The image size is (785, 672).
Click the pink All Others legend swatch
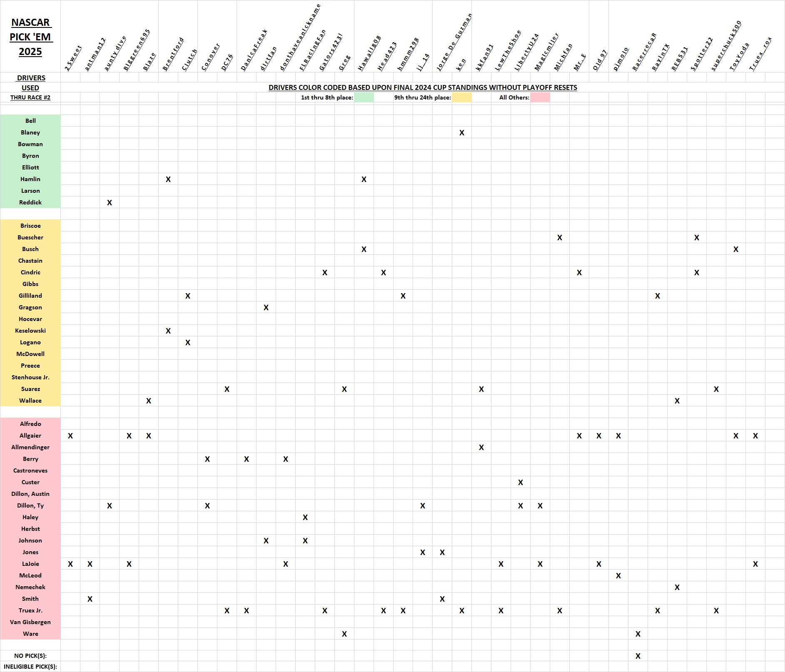tap(540, 97)
